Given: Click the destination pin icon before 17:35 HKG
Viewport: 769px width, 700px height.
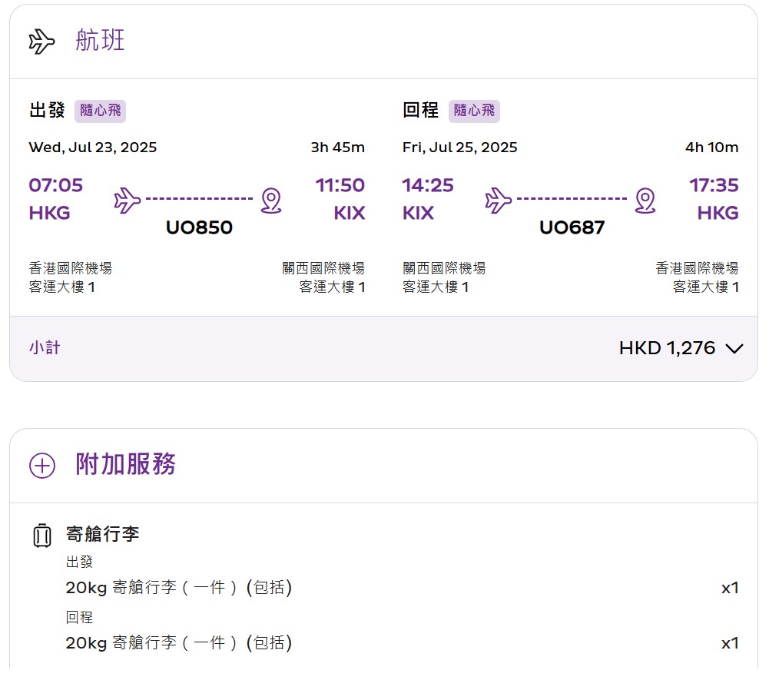Looking at the screenshot, I should click(x=645, y=200).
